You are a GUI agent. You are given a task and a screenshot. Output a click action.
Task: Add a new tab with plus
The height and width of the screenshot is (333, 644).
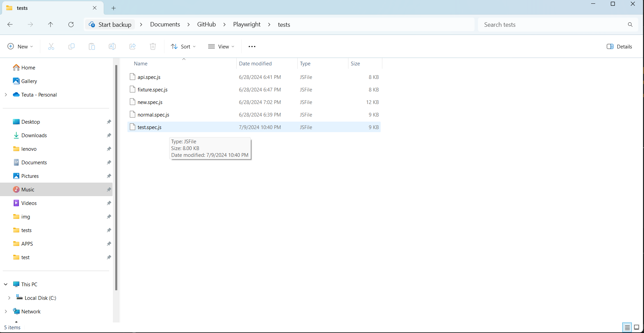(114, 8)
